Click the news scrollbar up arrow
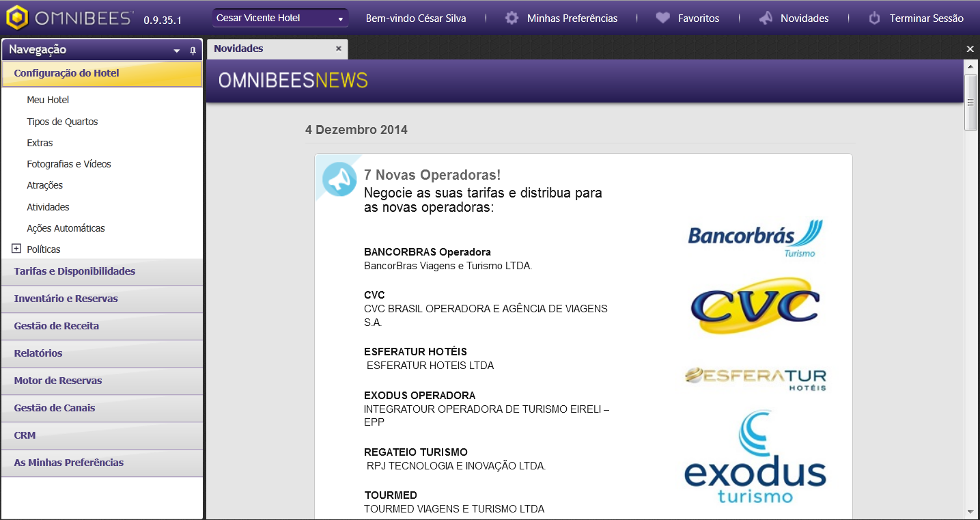 click(971, 66)
